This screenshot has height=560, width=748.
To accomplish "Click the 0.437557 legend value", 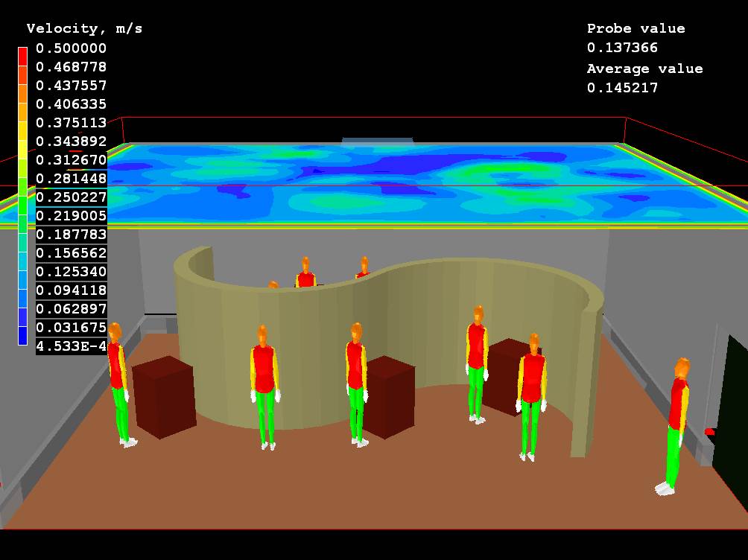I will pyautogui.click(x=71, y=86).
